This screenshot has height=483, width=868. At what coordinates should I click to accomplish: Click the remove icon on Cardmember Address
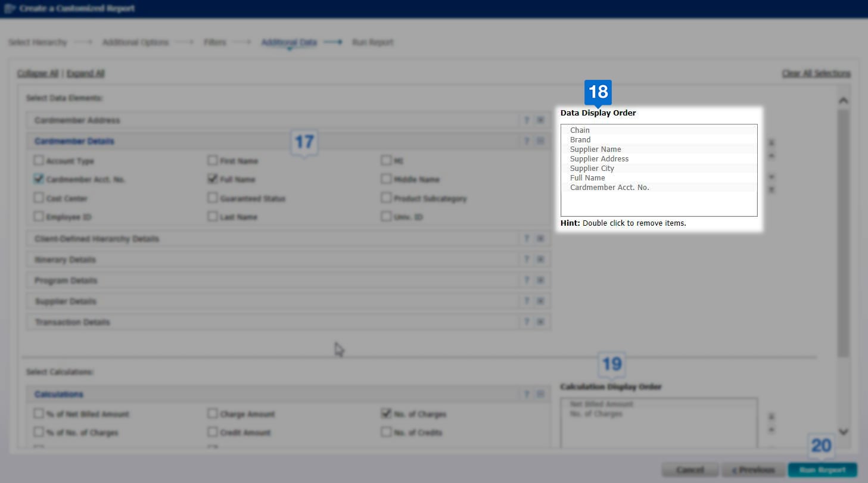(x=540, y=120)
